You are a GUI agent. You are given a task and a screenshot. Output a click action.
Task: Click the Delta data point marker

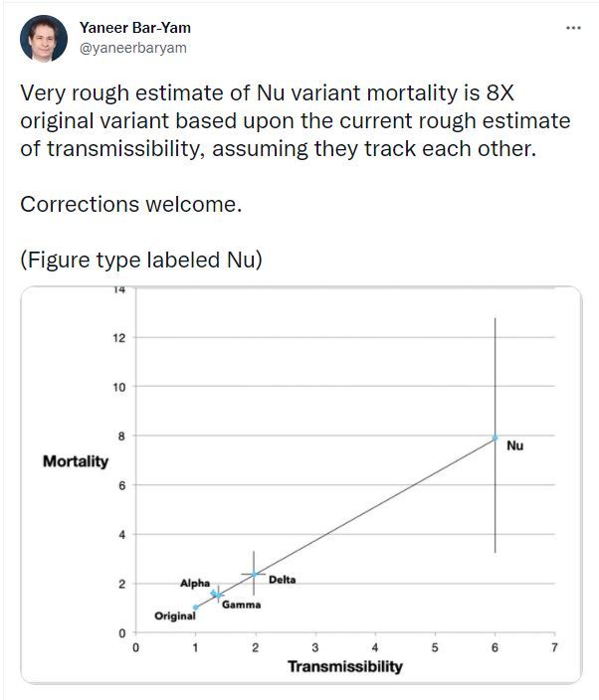[254, 574]
